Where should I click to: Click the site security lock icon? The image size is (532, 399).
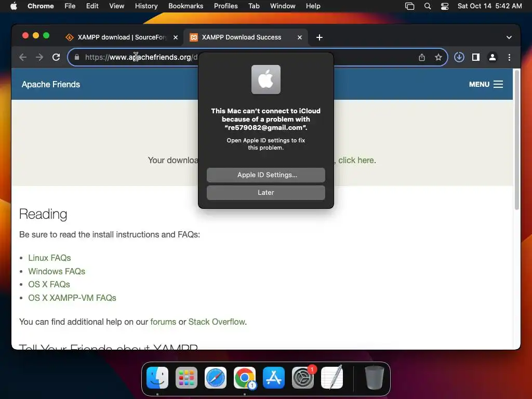click(x=77, y=57)
